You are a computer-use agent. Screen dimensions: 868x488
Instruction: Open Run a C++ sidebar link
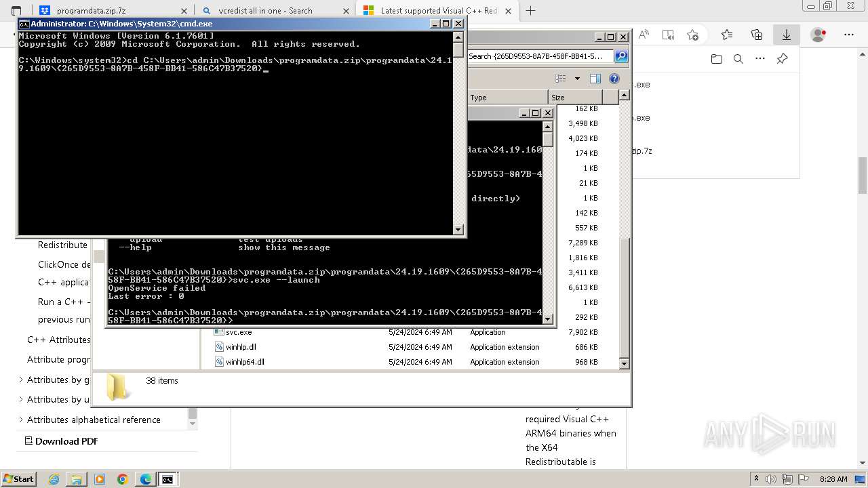(x=64, y=302)
